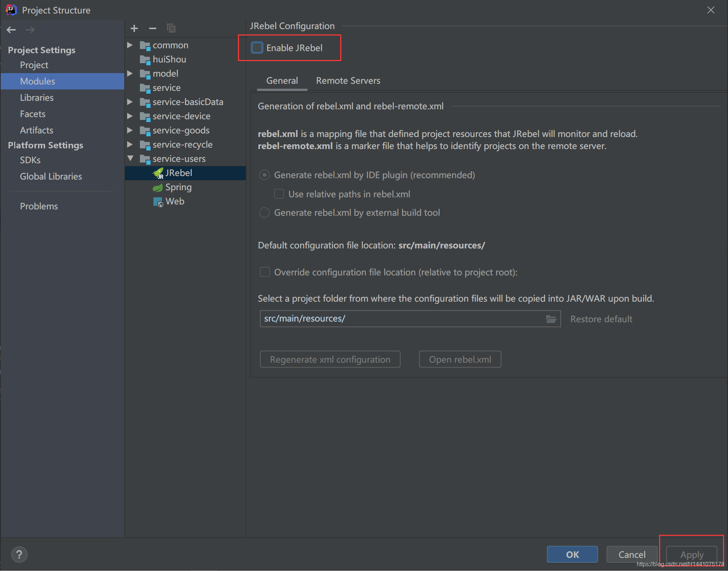Click the Cancel button

(632, 554)
